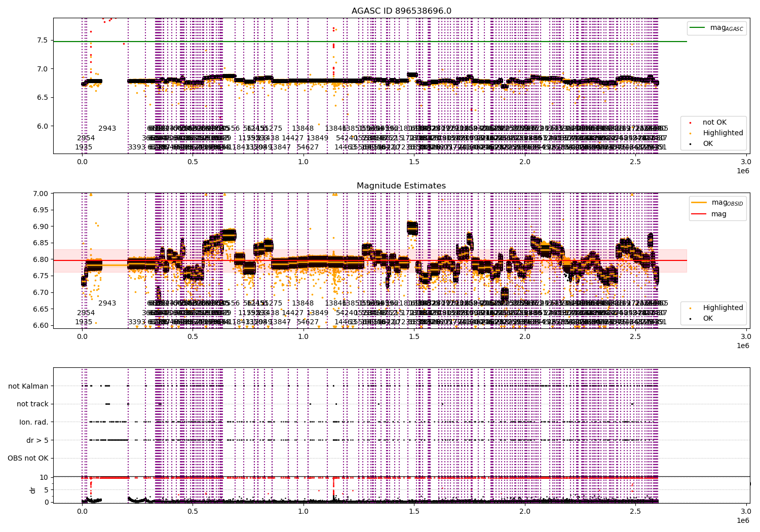Click y-axis tick 6.70 in Magnitude Estimates plot
Image resolution: width=760 pixels, height=532 pixels.
[x=40, y=292]
